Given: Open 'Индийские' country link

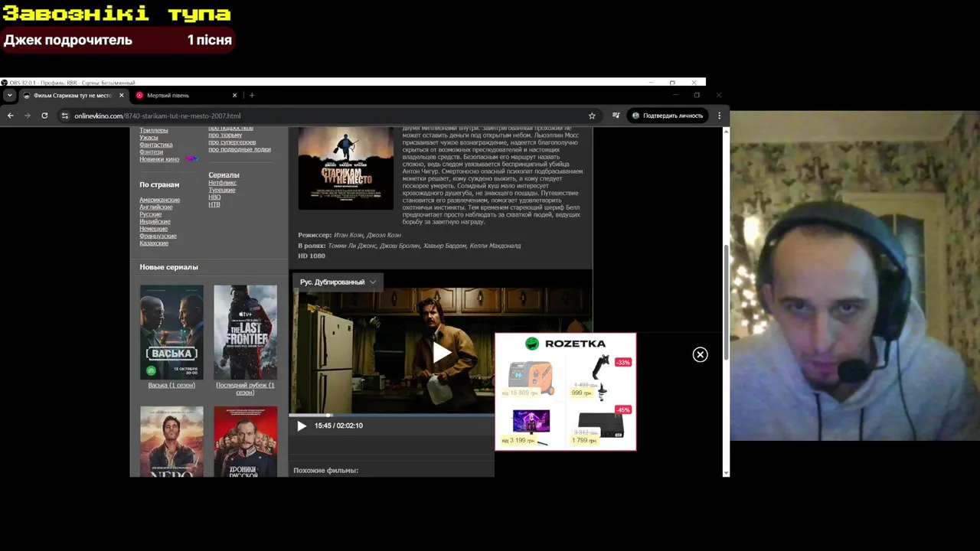Looking at the screenshot, I should pyautogui.click(x=155, y=221).
